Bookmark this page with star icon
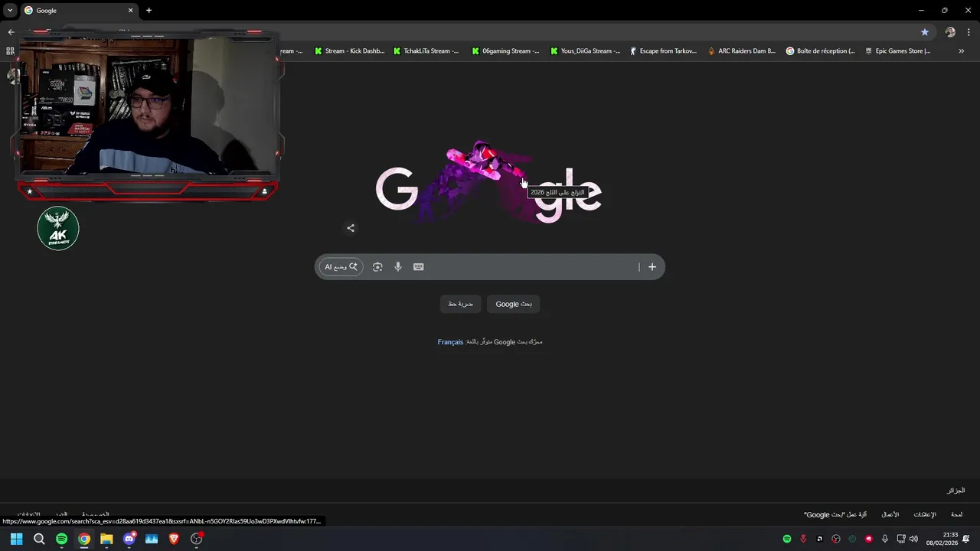980x551 pixels. point(925,32)
